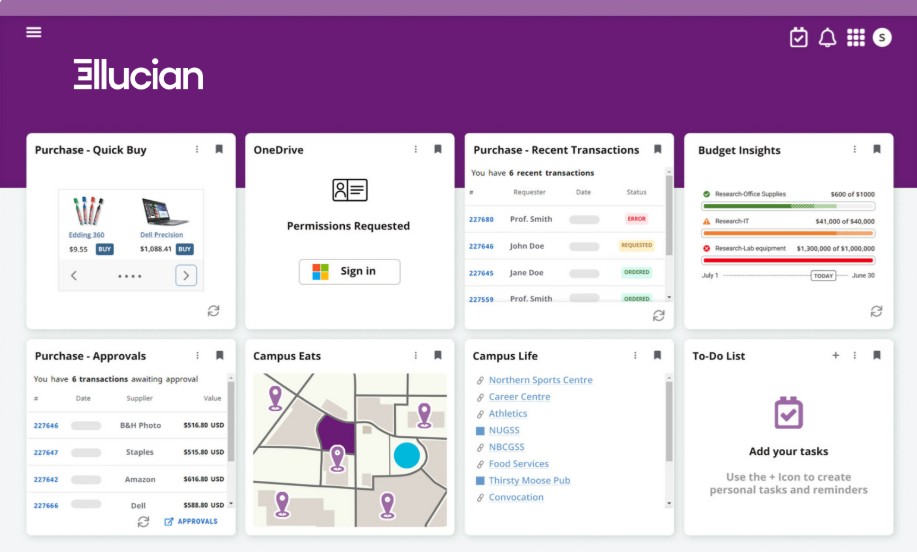Open the Northern Sports Centre link
Image resolution: width=917 pixels, height=552 pixels.
click(540, 380)
